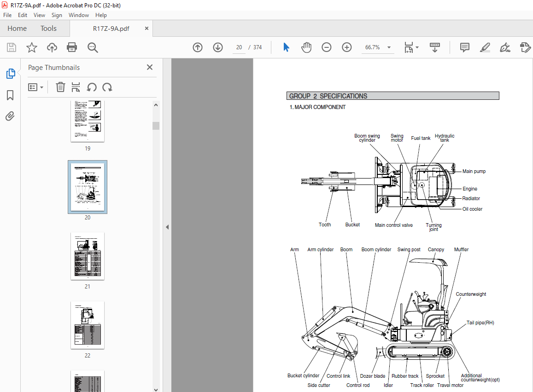Open the Bookmarks panel icon
The width and height of the screenshot is (533, 392).
pos(10,95)
